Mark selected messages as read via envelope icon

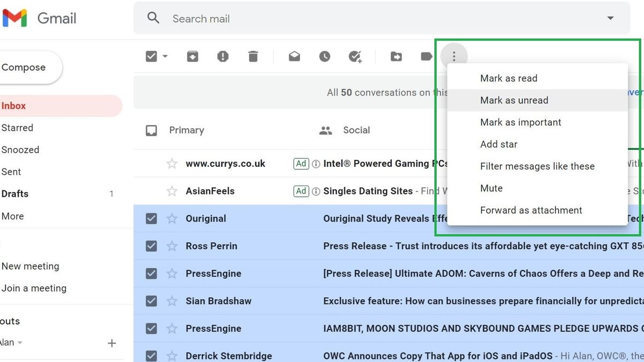pos(294,56)
